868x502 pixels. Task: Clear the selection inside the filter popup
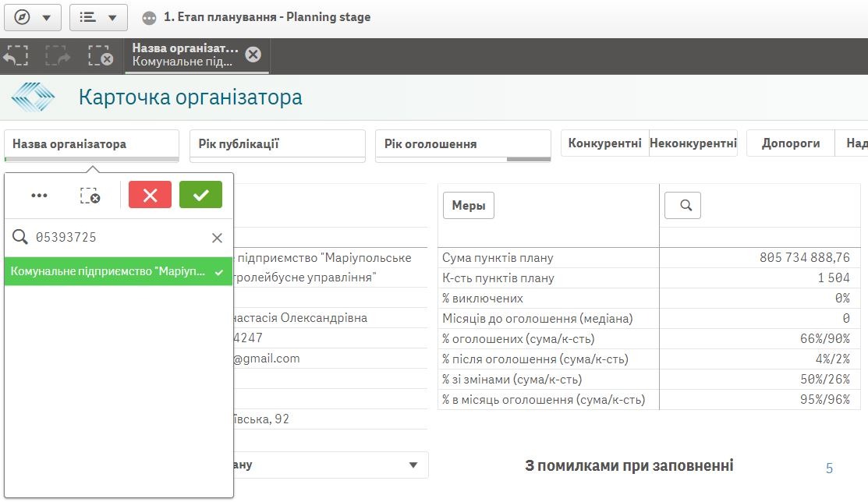pyautogui.click(x=90, y=195)
